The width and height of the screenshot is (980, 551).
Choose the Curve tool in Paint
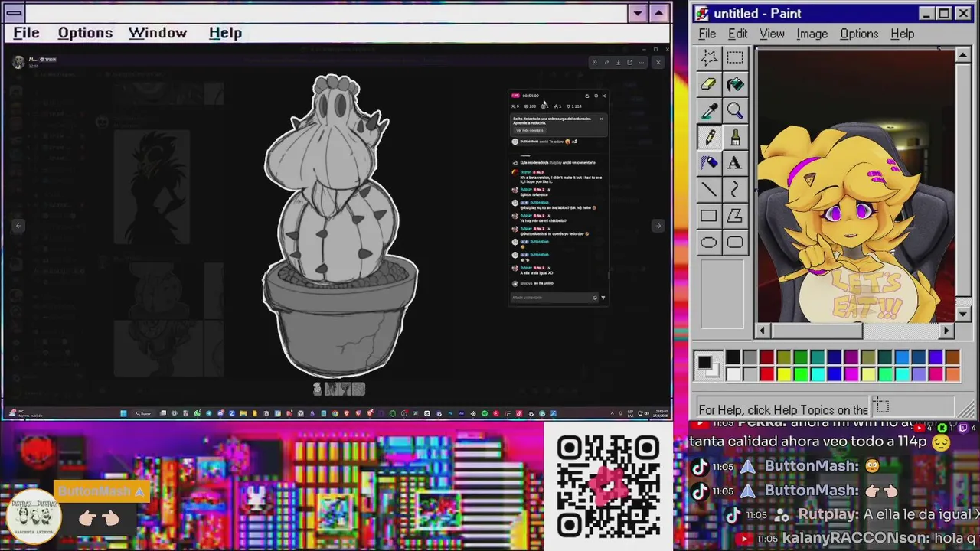(735, 190)
